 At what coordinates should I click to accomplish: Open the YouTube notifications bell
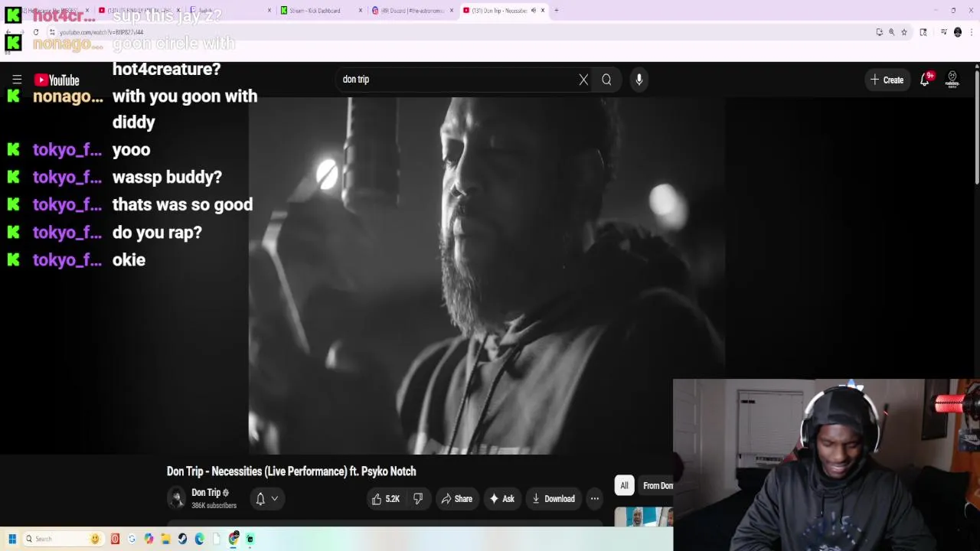(x=925, y=80)
